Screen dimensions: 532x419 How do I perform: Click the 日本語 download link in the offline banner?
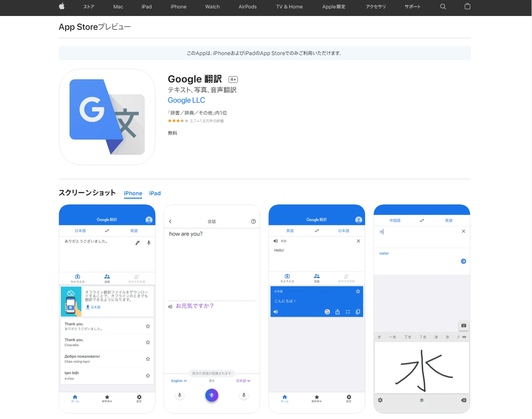click(x=93, y=307)
